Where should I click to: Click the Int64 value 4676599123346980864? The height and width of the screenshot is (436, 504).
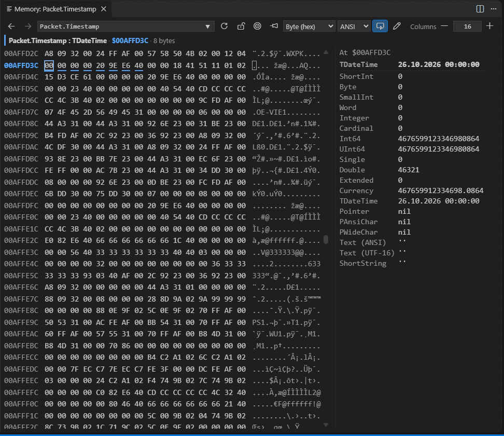click(439, 139)
